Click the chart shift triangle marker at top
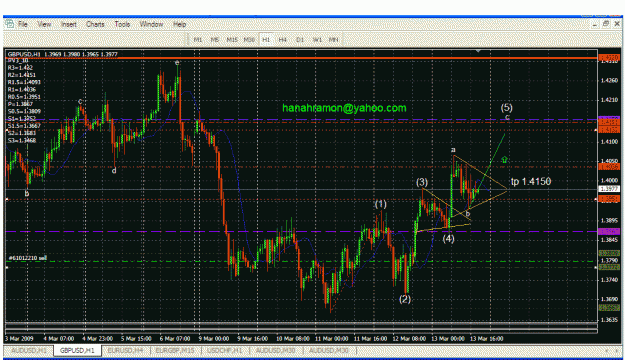Screen dimensions: 625x360 tap(478, 51)
